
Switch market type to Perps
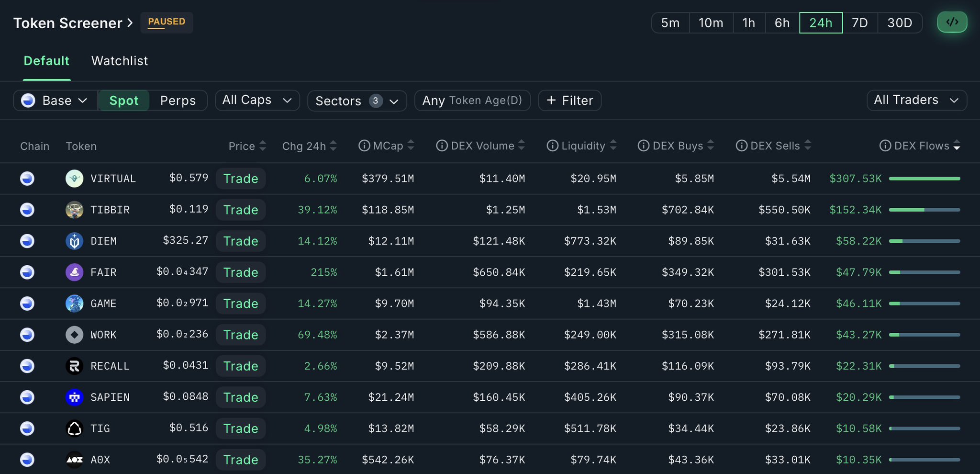pyautogui.click(x=178, y=101)
